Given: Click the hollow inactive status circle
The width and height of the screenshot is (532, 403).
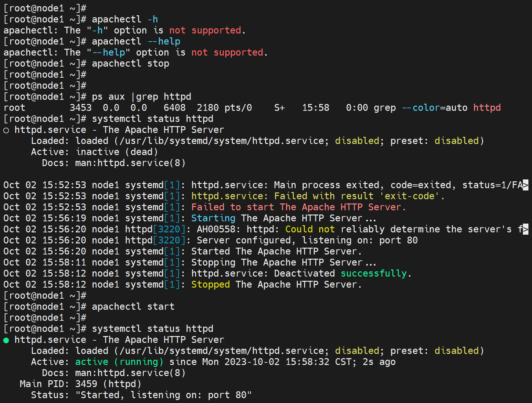Looking at the screenshot, I should pos(6,130).
